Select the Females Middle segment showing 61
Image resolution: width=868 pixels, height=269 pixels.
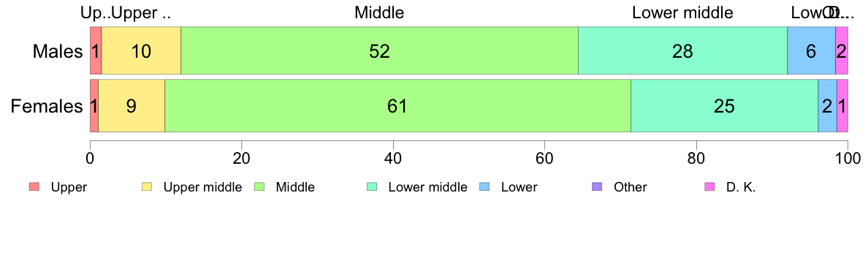(x=397, y=106)
